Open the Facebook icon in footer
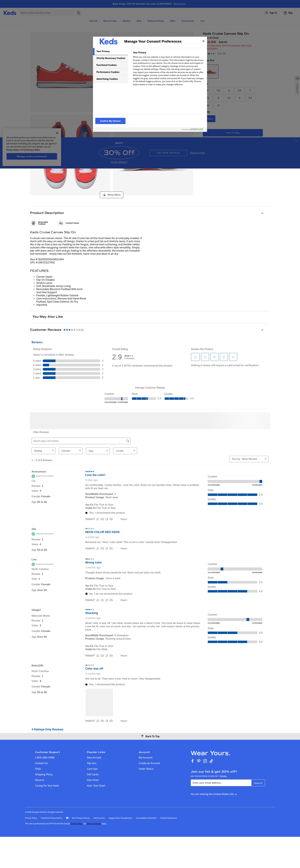 coord(192,761)
